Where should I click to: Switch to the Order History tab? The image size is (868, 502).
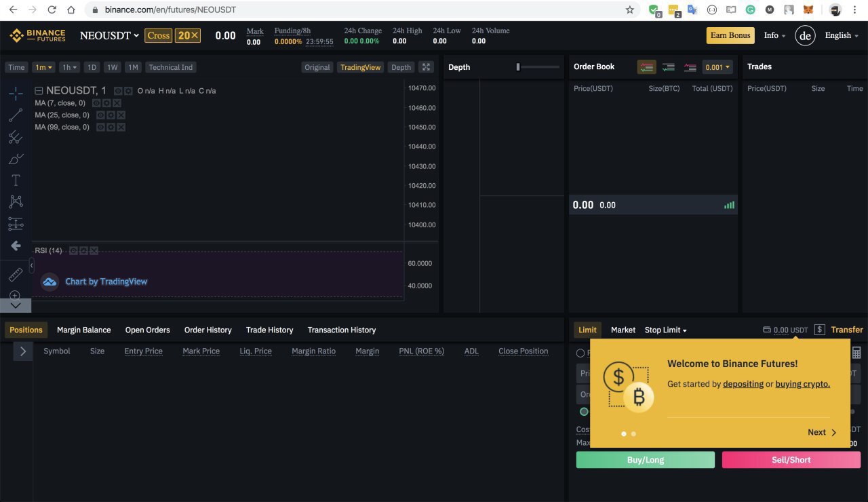(x=208, y=330)
